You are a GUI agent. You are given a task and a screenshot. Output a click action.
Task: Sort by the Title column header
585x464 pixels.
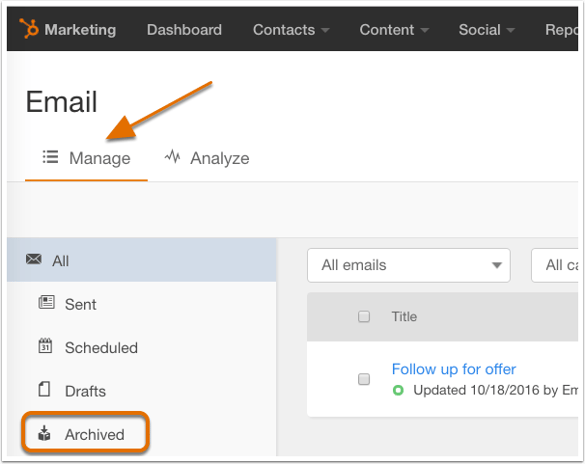(404, 316)
